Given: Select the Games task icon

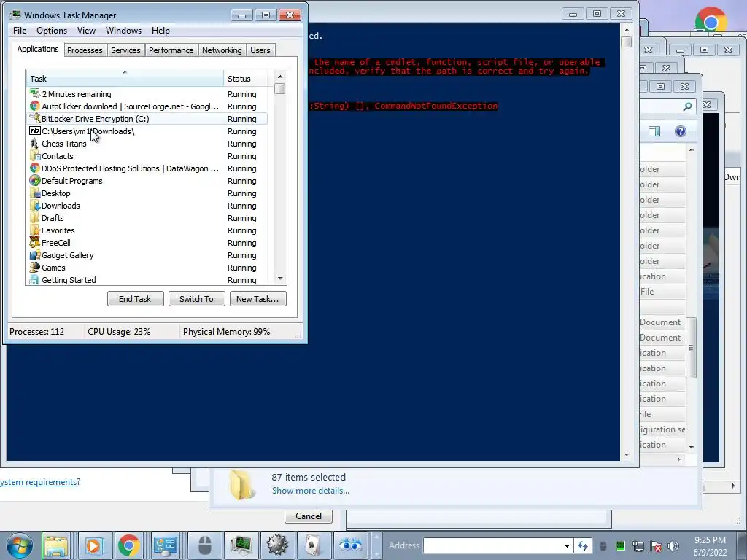Looking at the screenshot, I should coord(34,267).
